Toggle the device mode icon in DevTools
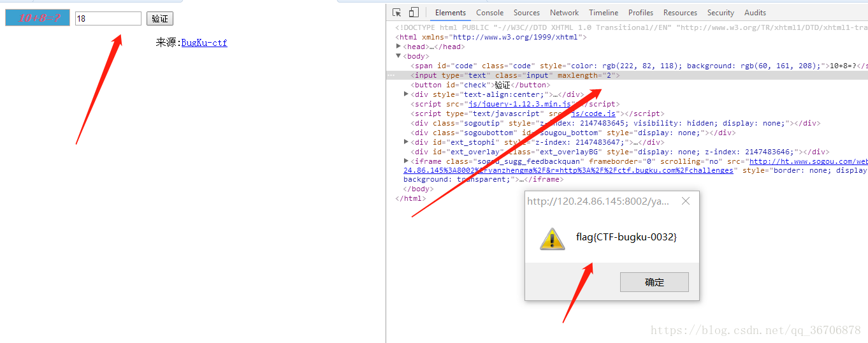 [x=414, y=12]
